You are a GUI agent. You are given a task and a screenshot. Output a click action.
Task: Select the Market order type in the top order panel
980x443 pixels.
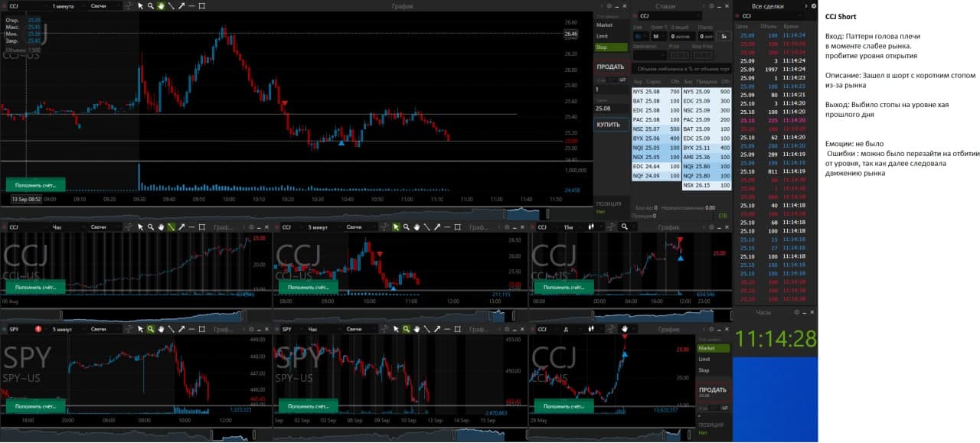click(611, 24)
